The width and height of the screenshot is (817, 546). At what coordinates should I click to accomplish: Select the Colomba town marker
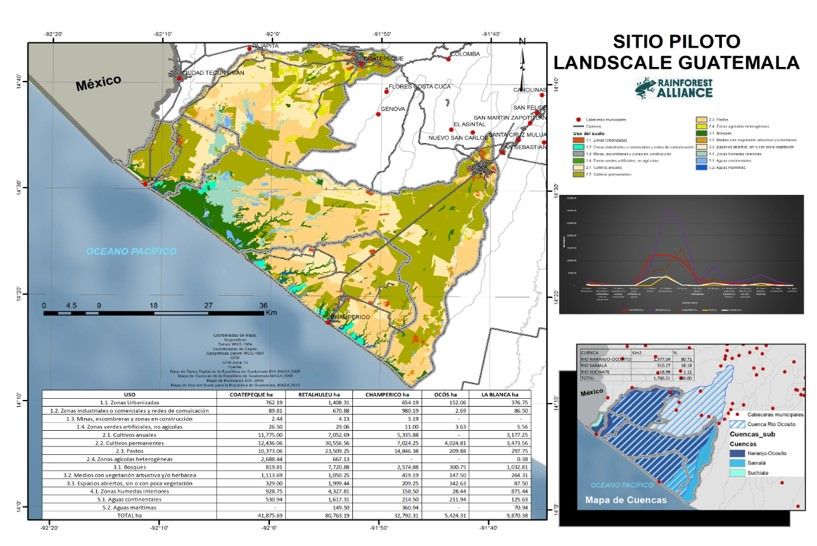click(449, 59)
